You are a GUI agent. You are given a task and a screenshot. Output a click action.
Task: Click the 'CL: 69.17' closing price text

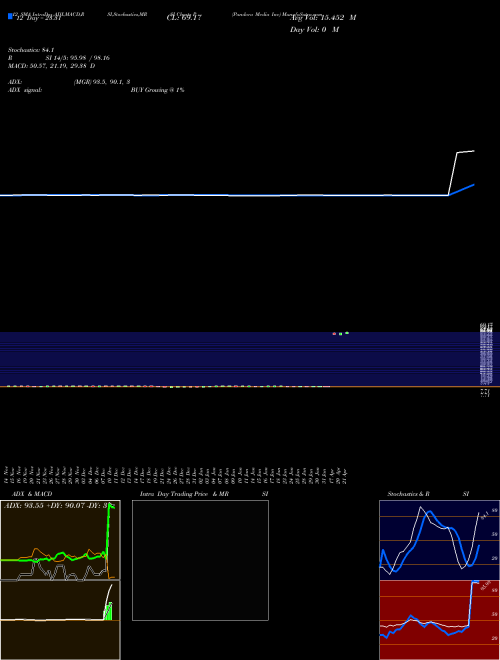(x=184, y=18)
